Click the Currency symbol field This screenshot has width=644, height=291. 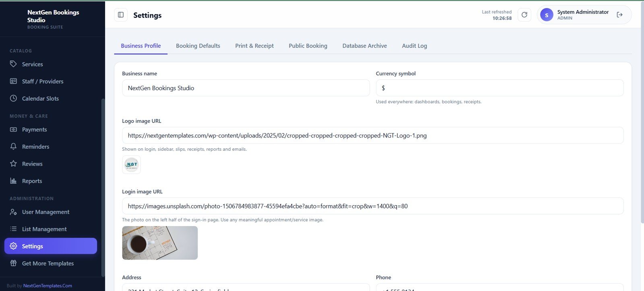tap(500, 88)
